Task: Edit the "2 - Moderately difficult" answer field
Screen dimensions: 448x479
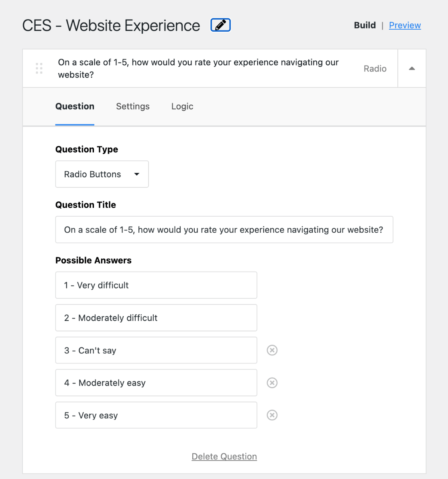Action: (x=156, y=318)
